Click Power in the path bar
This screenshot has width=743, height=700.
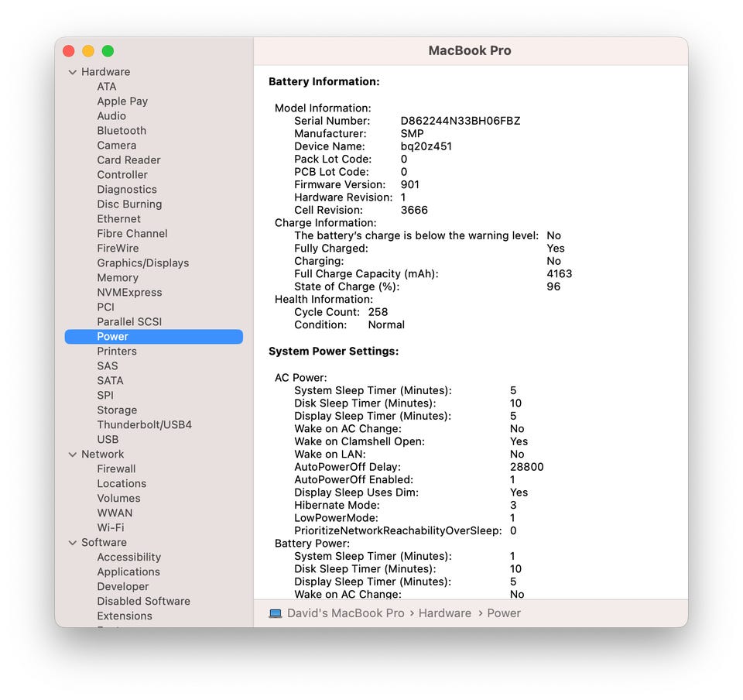(x=504, y=613)
